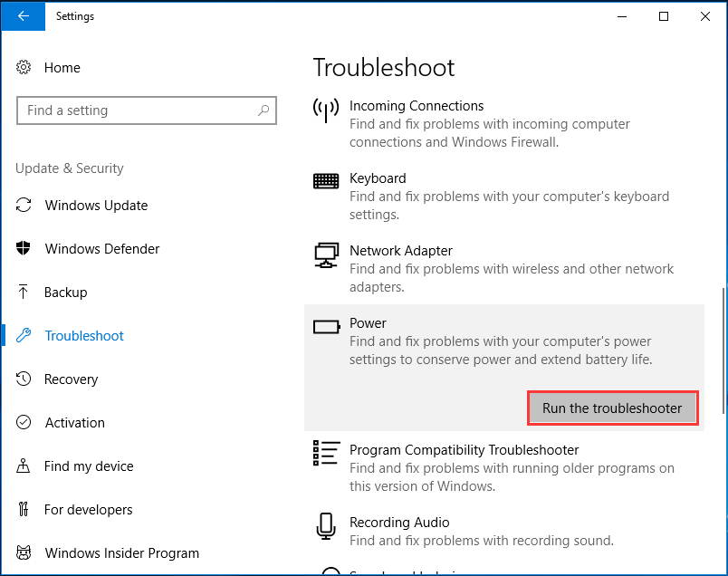Select the Network Adapter troubleshooter title

(401, 251)
